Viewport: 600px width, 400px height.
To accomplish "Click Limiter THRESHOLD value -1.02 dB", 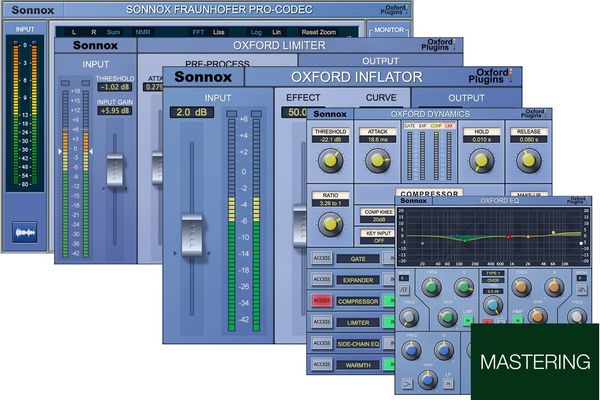I will [x=114, y=87].
